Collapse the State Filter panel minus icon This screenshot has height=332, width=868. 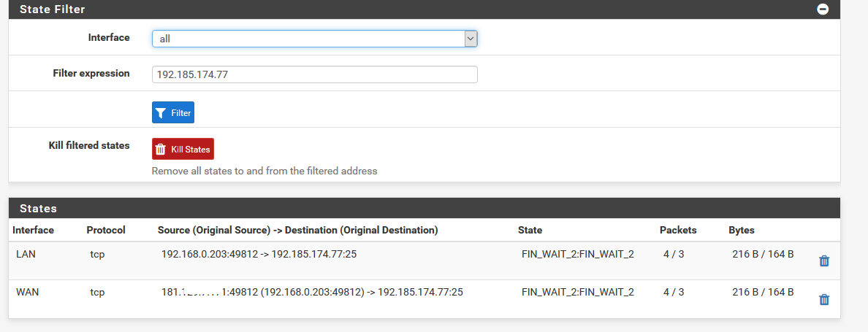(x=823, y=9)
